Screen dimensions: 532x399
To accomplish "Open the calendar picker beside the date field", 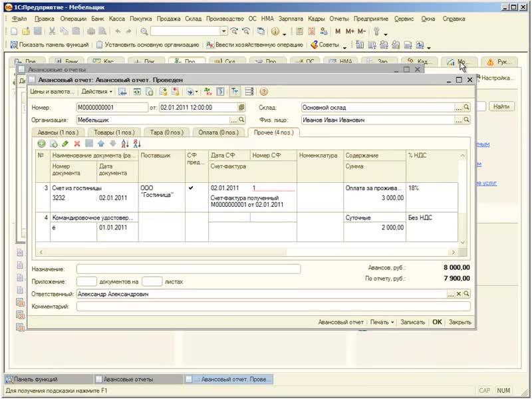I will tap(241, 107).
